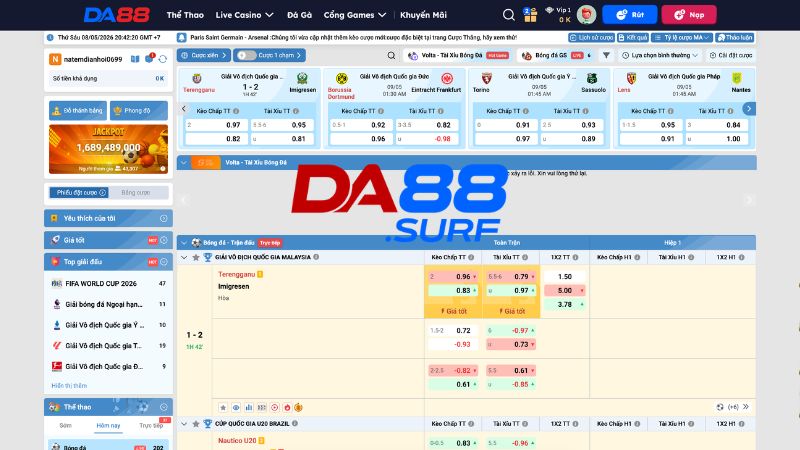Open the funnel filter icon
This screenshot has width=800, height=450.
pos(606,55)
